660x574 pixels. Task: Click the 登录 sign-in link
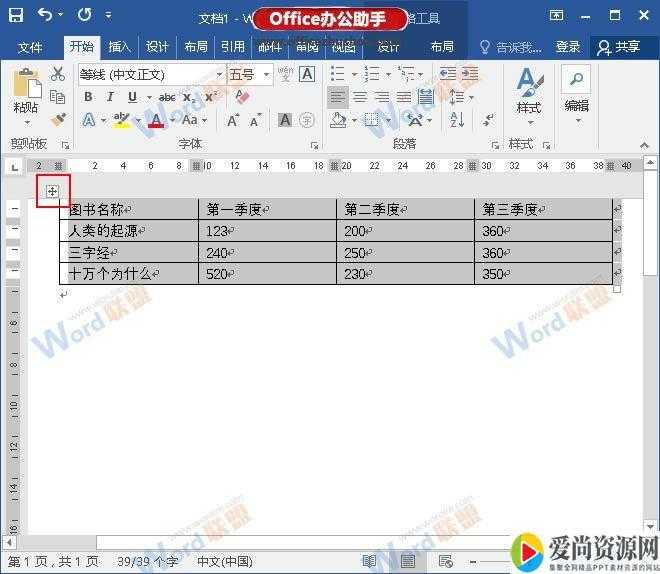coord(568,47)
